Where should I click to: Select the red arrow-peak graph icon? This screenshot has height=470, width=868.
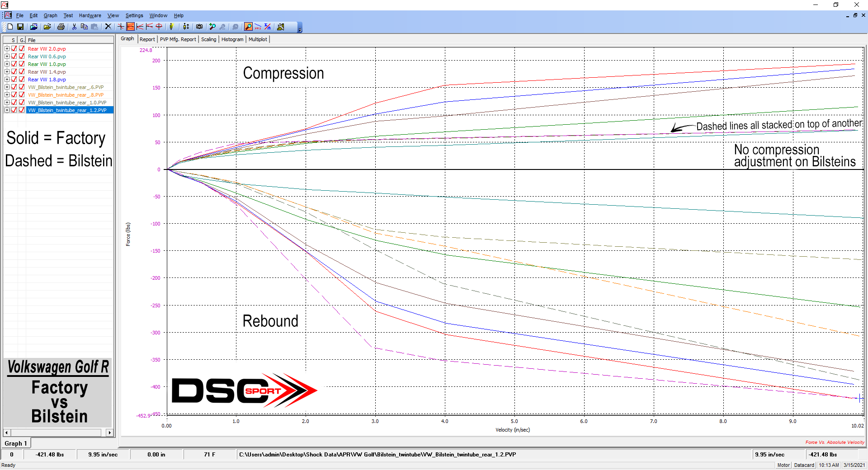(149, 27)
